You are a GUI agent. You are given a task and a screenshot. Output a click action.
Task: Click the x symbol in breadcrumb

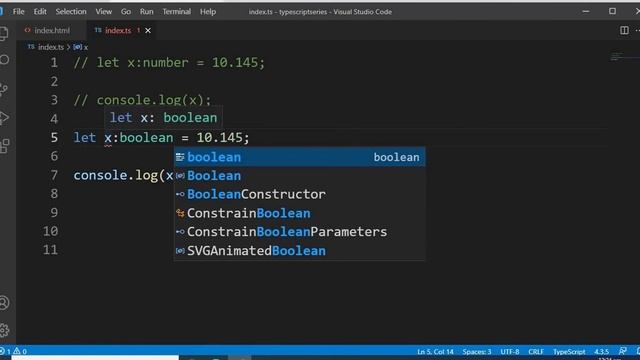81,47
